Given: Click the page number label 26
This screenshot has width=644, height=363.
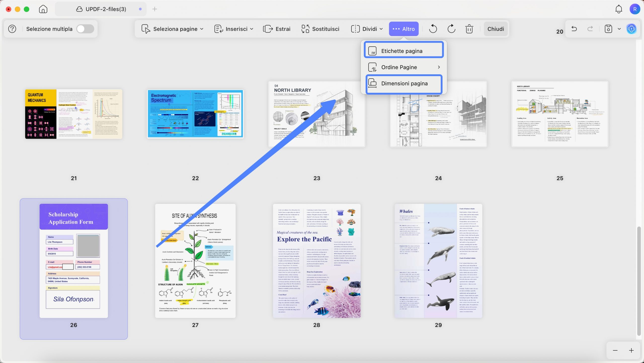Looking at the screenshot, I should click(x=73, y=325).
